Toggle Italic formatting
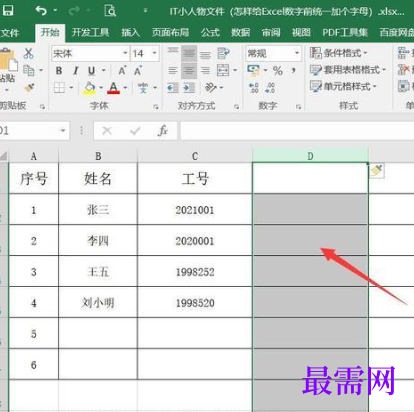The image size is (414, 412). point(76,71)
